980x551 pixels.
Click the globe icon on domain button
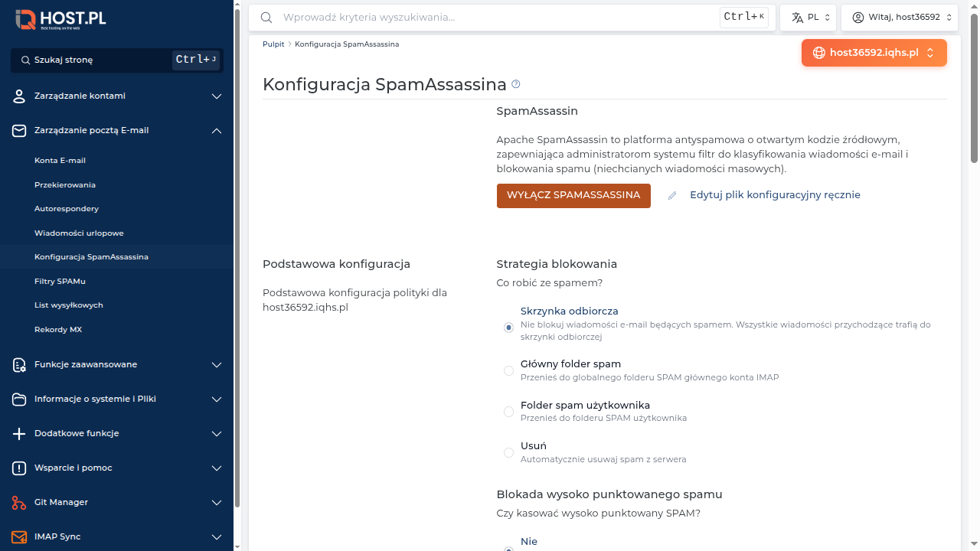tap(819, 53)
